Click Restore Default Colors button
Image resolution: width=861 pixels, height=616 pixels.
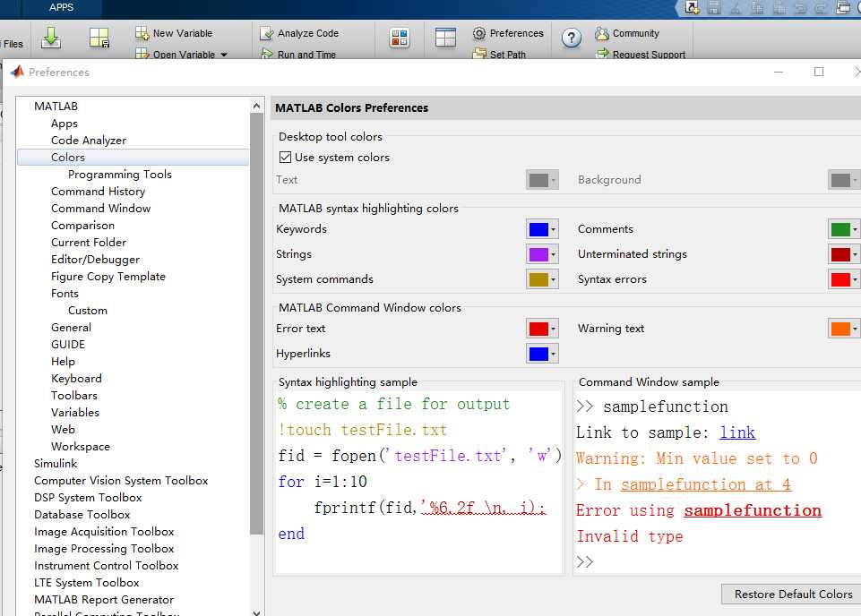(793, 595)
